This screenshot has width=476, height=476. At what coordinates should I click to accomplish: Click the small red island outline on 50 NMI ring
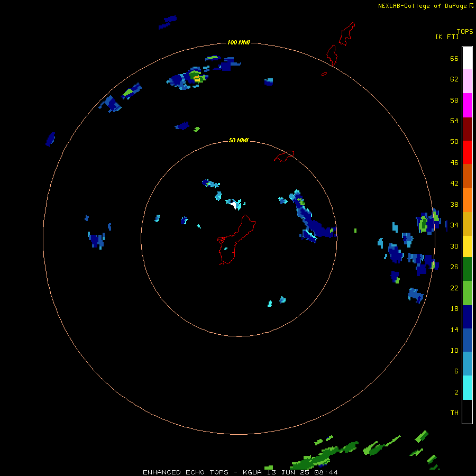[284, 155]
